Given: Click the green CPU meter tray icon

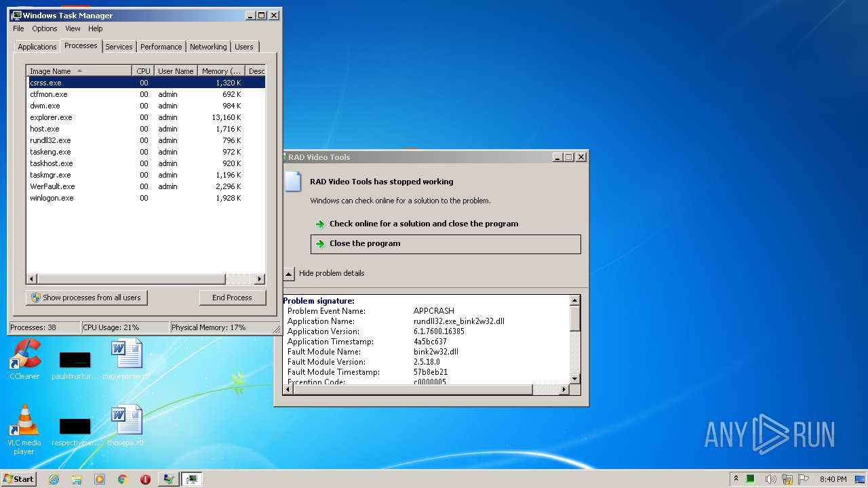Looking at the screenshot, I should coord(751,479).
